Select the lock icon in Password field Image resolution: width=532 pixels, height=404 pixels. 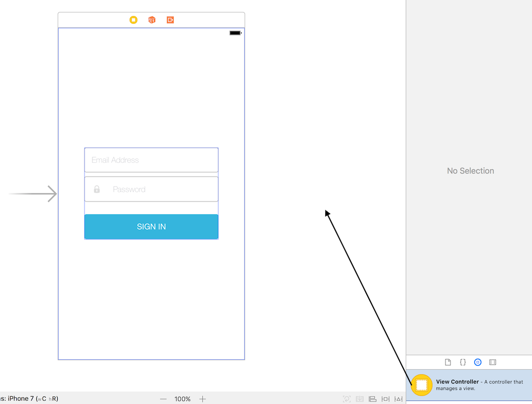[x=96, y=189]
